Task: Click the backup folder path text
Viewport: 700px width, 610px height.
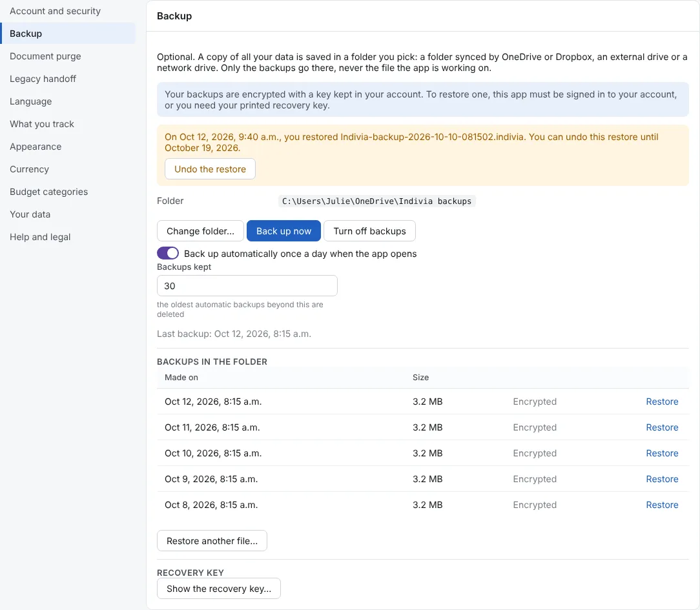Action: pyautogui.click(x=376, y=201)
